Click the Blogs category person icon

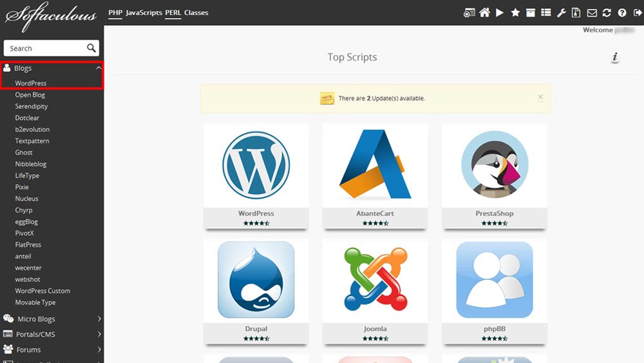click(x=7, y=68)
